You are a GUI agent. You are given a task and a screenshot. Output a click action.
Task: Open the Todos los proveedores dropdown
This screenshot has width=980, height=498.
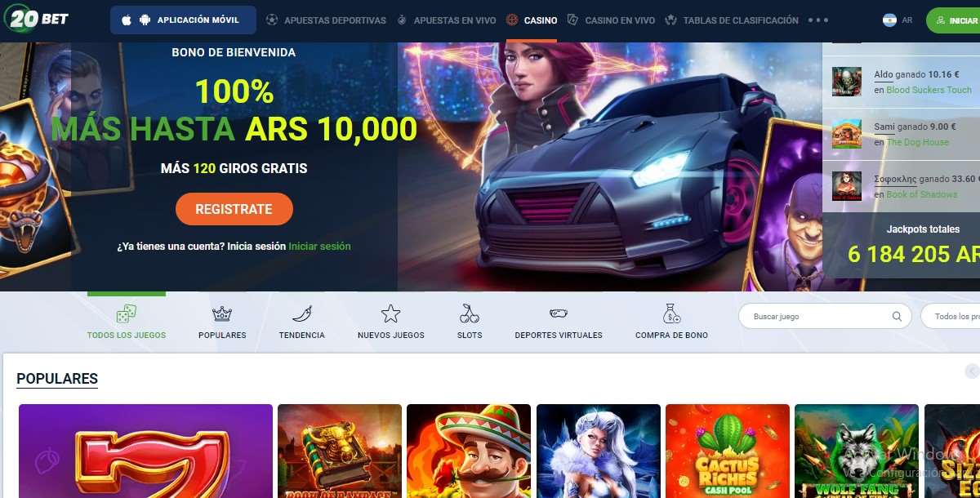(x=951, y=317)
